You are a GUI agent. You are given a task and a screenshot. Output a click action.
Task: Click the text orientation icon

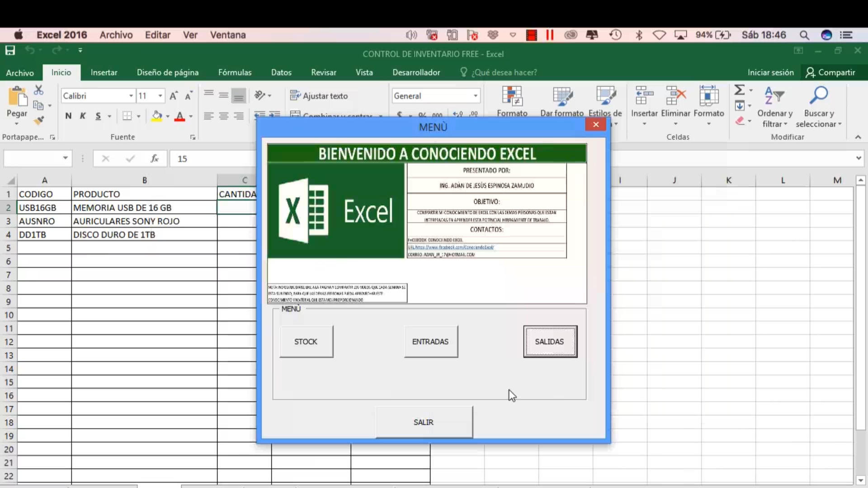pos(260,95)
